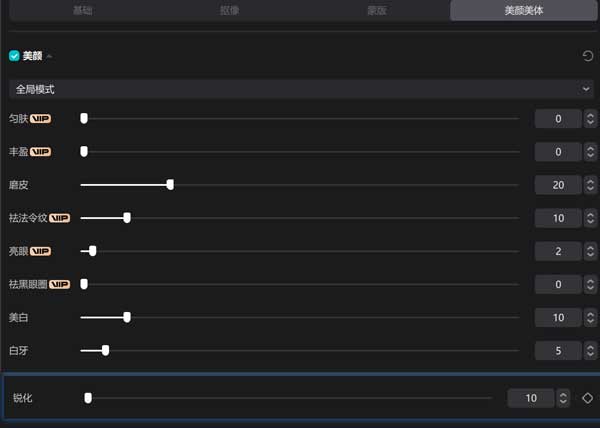Click the 磨皮 slider handle

(x=170, y=185)
